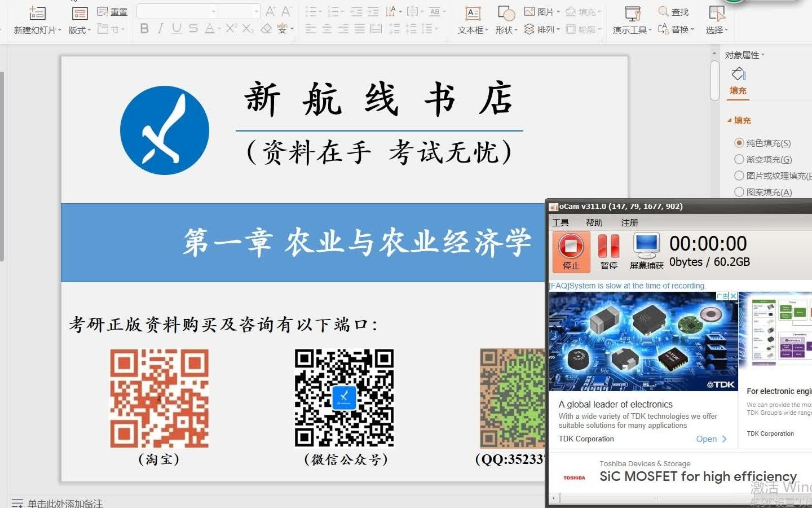Click the Taobao (淘宝) QR code
The height and width of the screenshot is (508, 812).
(159, 398)
